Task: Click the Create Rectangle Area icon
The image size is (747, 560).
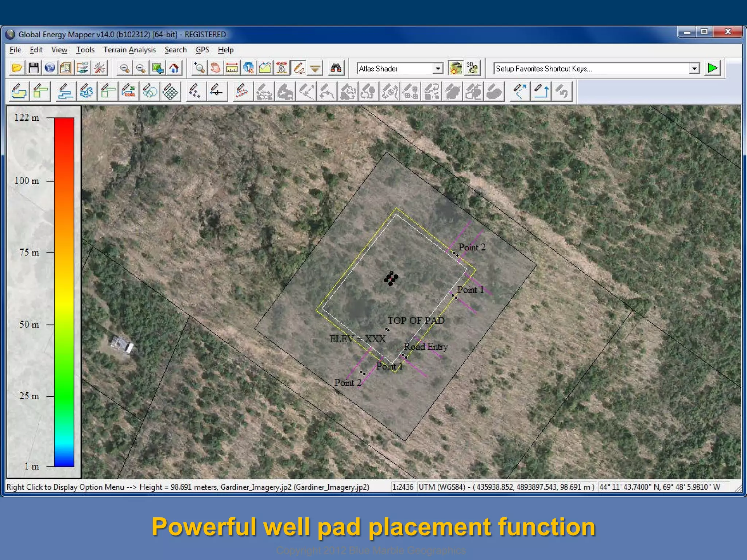Action: point(40,91)
